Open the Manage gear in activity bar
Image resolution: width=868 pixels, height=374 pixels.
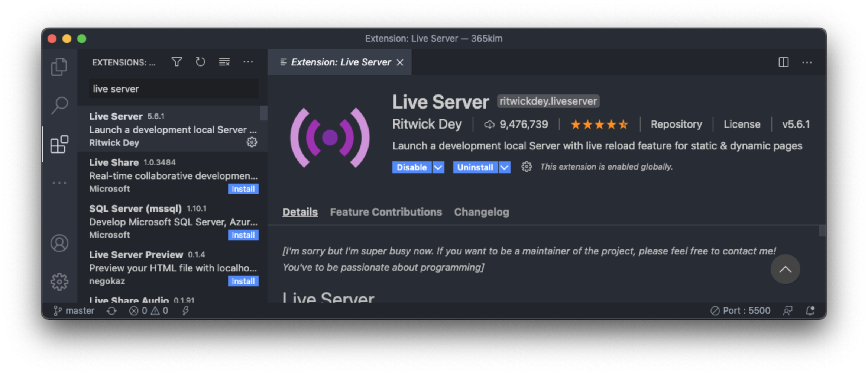coord(59,282)
